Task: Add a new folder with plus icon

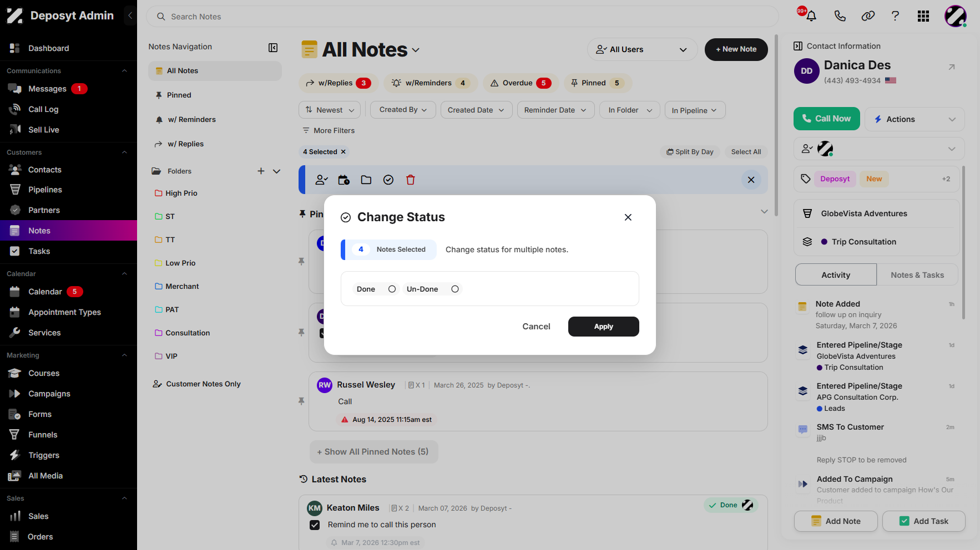Action: pos(261,171)
